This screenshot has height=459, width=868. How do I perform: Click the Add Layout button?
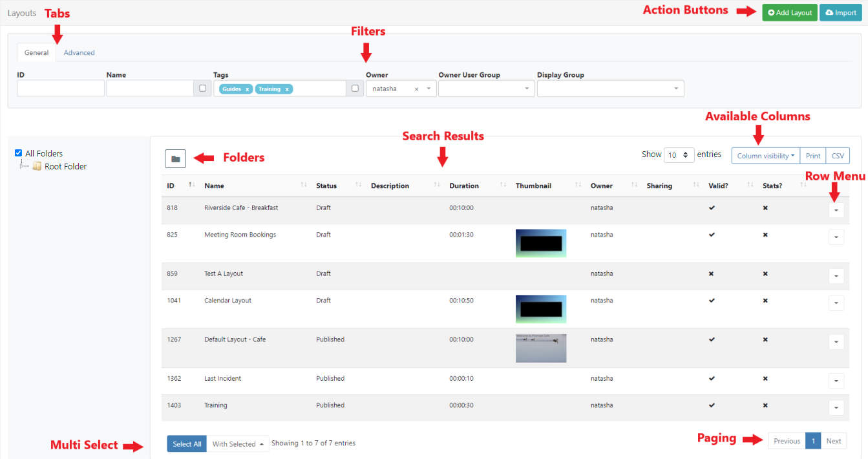(x=789, y=12)
